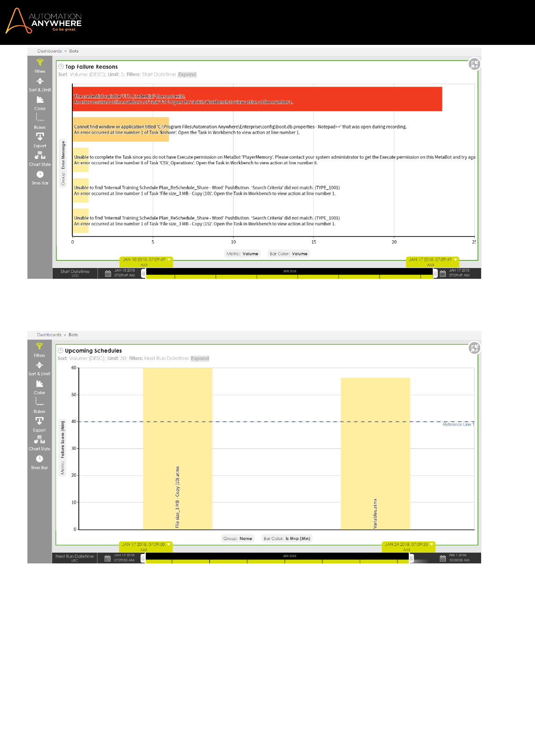Viewport: 535px width, 756px height.
Task: Open Sort & Limit in top dashboard sidebar
Action: tap(40, 84)
